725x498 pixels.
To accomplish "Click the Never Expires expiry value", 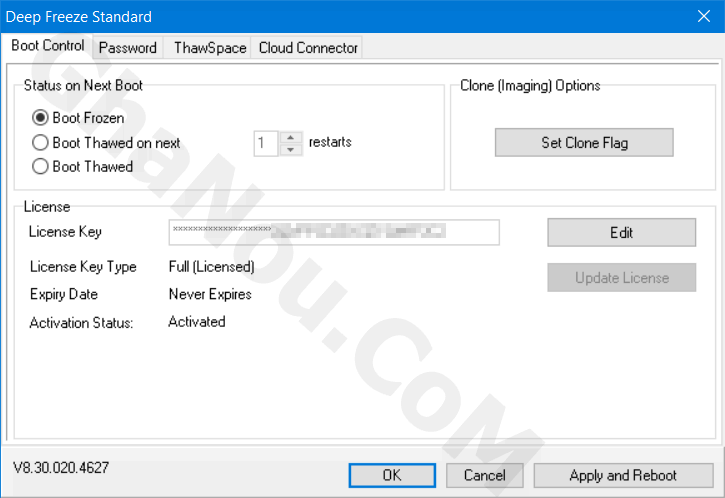I will tap(210, 294).
